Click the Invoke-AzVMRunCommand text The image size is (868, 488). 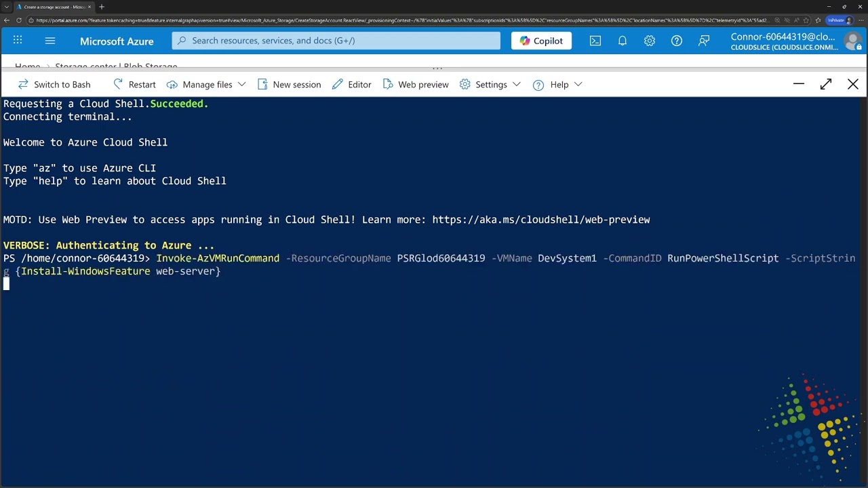(x=218, y=258)
